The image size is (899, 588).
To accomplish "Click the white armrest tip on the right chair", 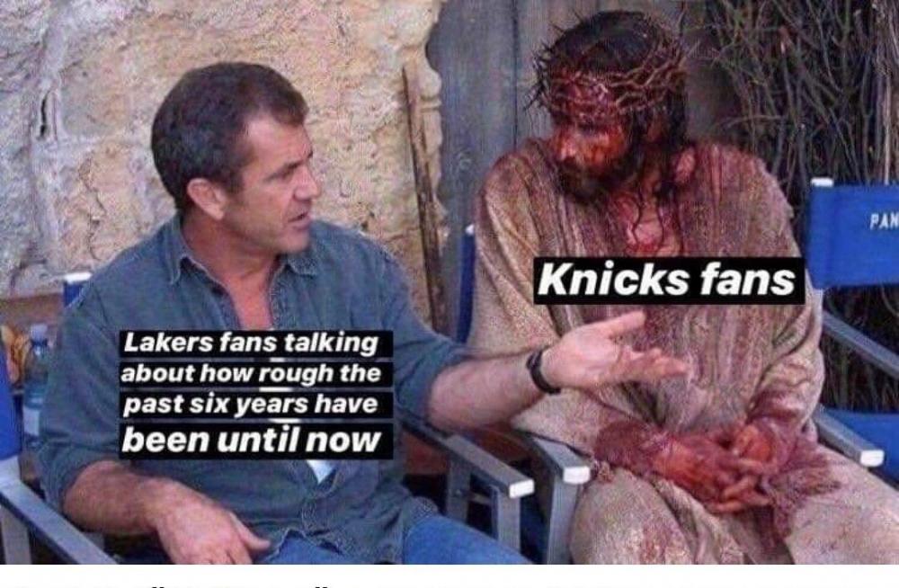I will pyautogui.click(x=868, y=456).
